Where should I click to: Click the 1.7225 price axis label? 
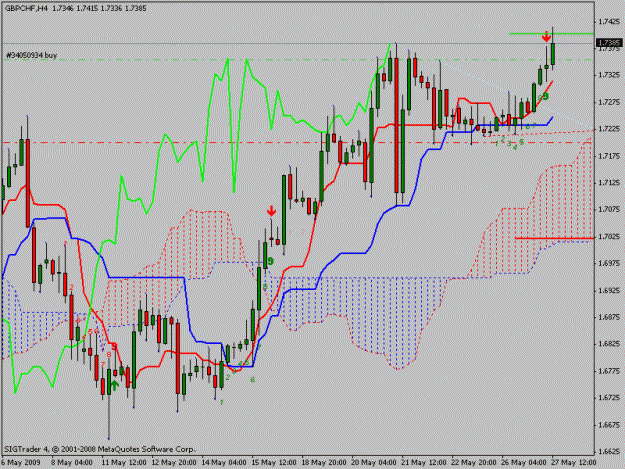(x=609, y=129)
